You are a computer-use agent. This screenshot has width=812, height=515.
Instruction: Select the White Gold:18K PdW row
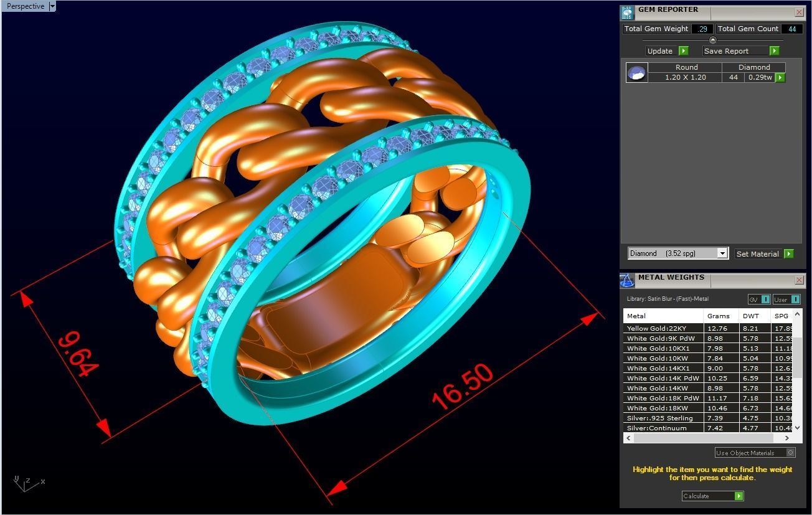(x=708, y=398)
